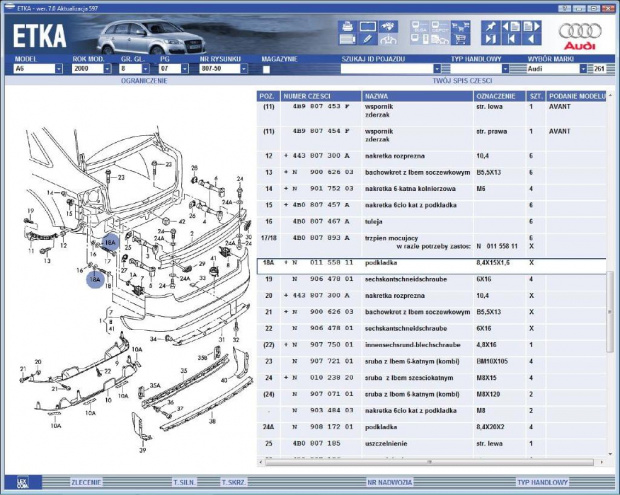Screen dimensions: 620x495
Task: Open the WYBÓR MARKI dropdown arrow
Action: point(583,69)
